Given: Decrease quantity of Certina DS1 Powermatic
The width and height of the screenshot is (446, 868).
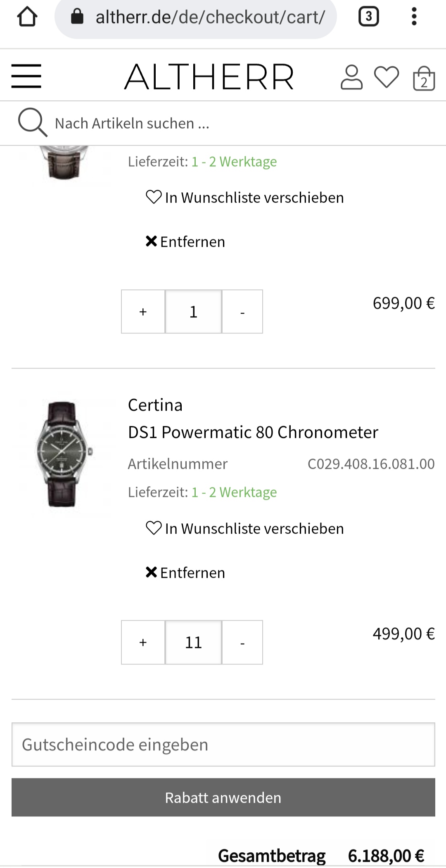Looking at the screenshot, I should (242, 642).
